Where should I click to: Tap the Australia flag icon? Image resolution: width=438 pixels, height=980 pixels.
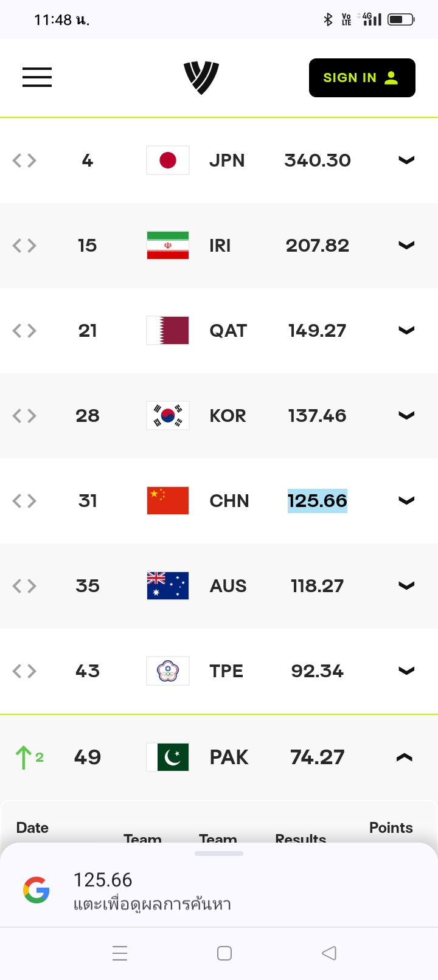168,586
